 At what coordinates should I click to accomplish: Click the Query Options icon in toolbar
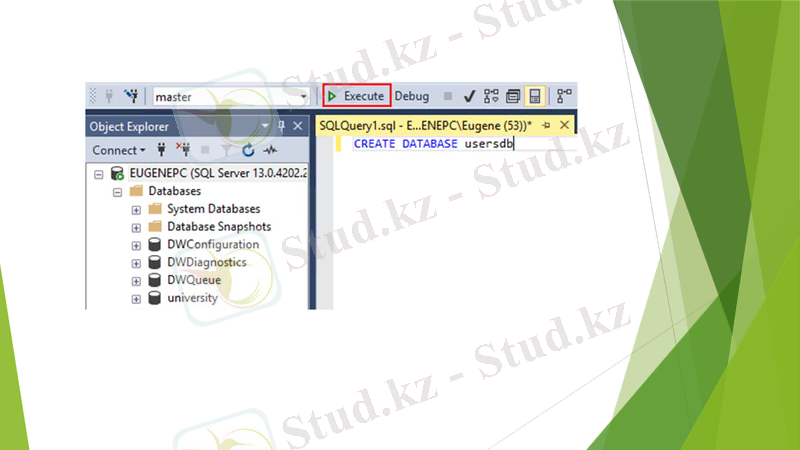point(513,96)
